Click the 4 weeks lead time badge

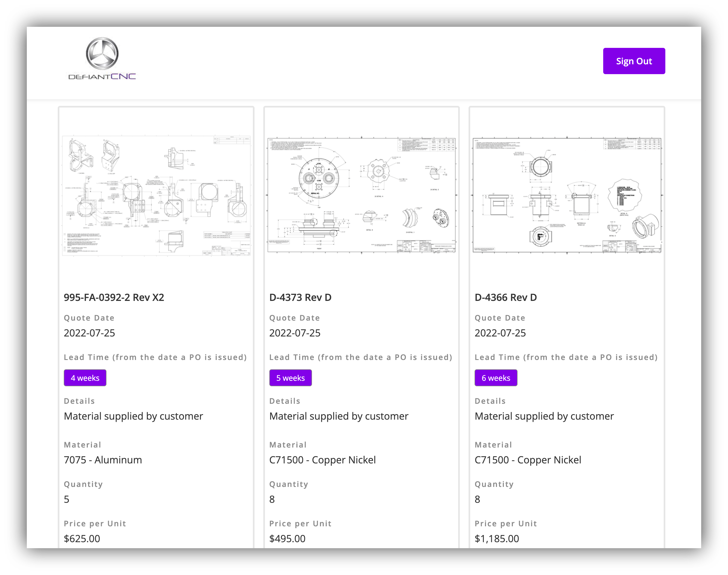click(x=85, y=378)
